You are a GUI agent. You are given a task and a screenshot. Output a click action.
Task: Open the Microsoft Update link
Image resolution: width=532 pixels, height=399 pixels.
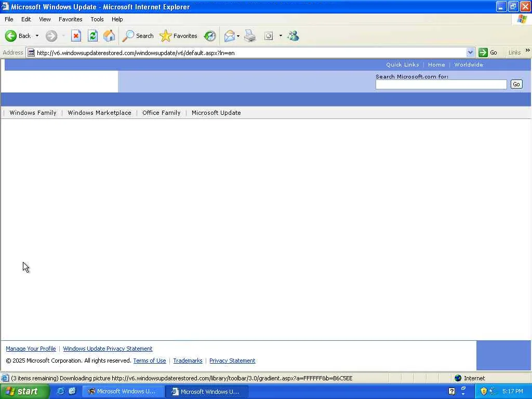pyautogui.click(x=216, y=113)
